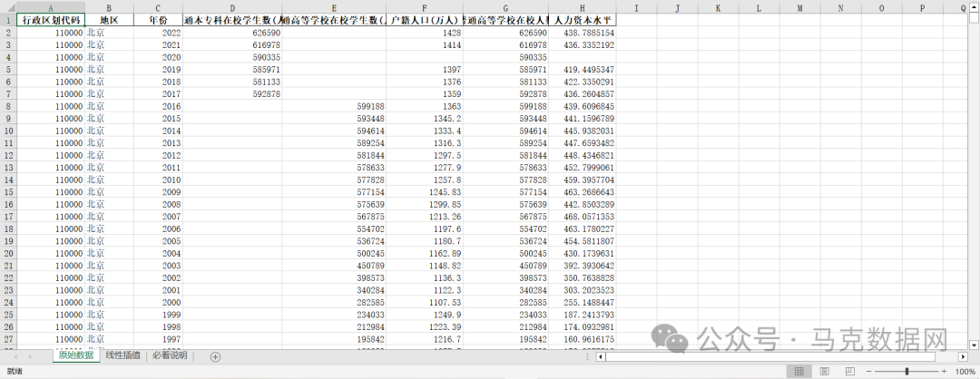Select column H header
The width and height of the screenshot is (980, 379).
[583, 7]
